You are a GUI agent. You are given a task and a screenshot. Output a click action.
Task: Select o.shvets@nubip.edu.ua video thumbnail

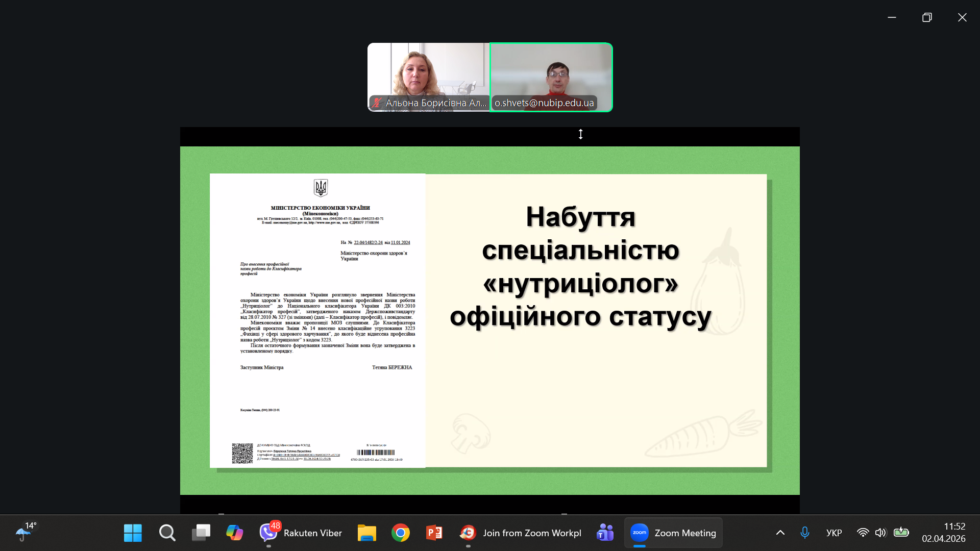click(x=551, y=77)
